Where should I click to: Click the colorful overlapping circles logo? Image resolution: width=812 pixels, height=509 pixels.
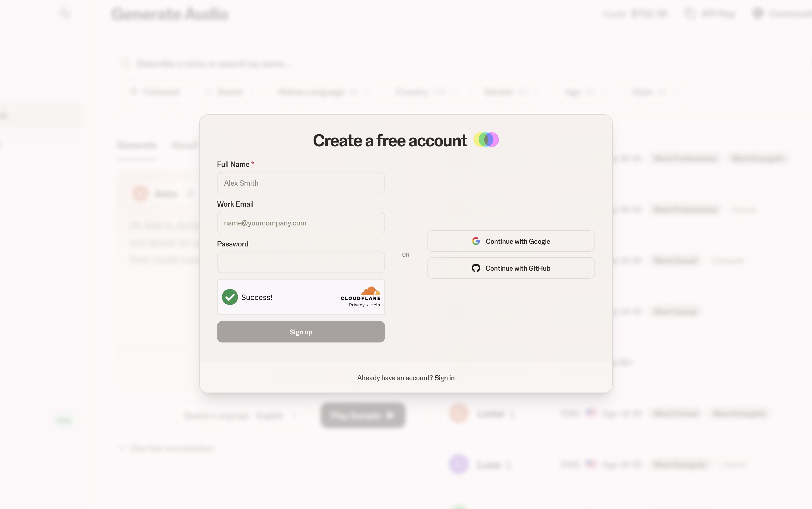[x=486, y=140]
